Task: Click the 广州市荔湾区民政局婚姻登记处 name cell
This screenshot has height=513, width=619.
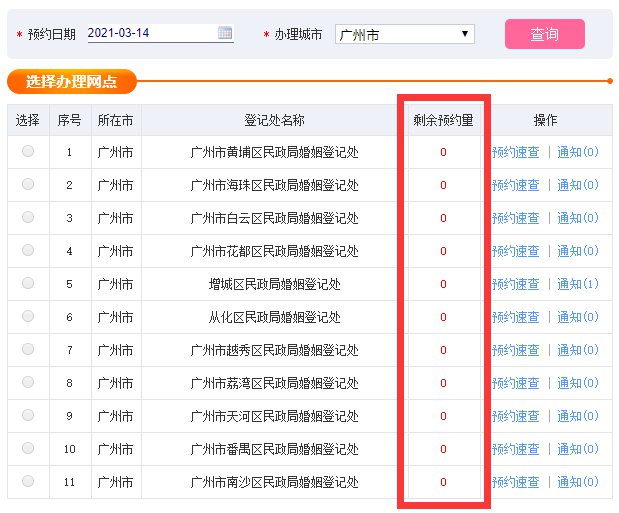Action: [x=274, y=383]
